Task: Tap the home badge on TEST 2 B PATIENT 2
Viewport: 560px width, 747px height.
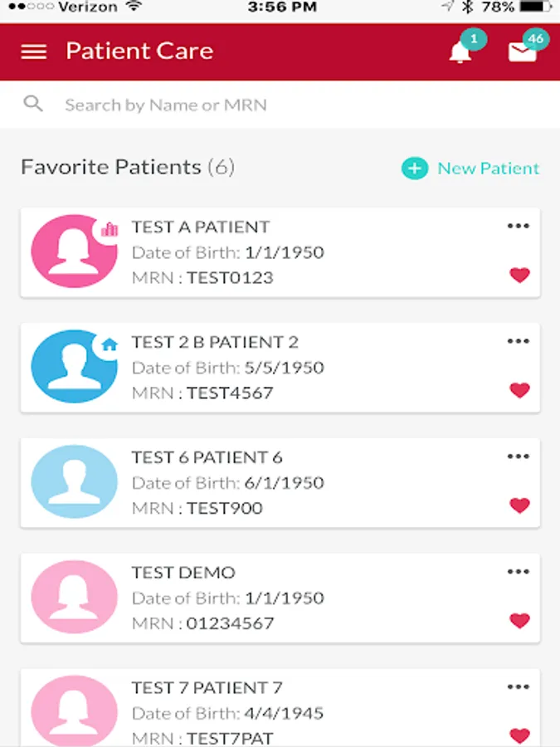Action: (110, 344)
